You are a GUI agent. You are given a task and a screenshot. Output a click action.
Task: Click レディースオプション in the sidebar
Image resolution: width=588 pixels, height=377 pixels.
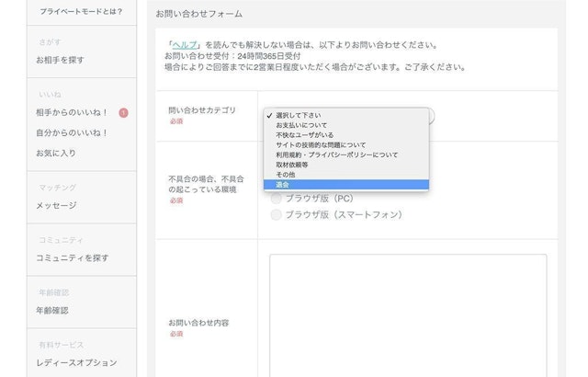(x=76, y=362)
